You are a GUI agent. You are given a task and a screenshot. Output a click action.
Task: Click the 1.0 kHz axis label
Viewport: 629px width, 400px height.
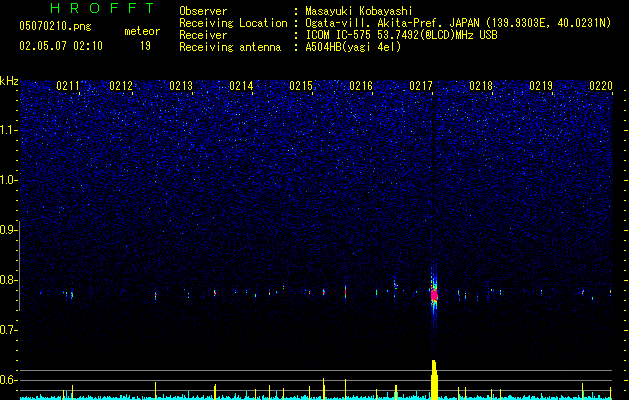tap(8, 180)
